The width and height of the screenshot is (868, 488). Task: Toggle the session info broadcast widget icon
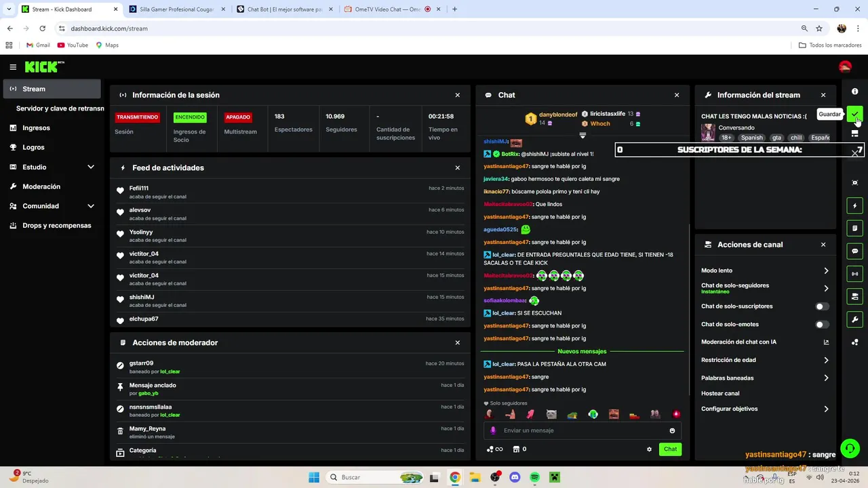pos(854,274)
